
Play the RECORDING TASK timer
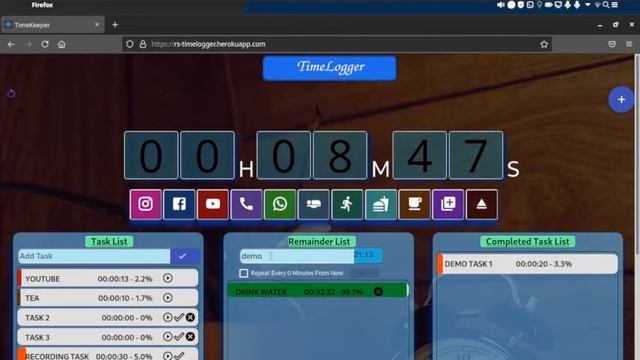[167, 356]
